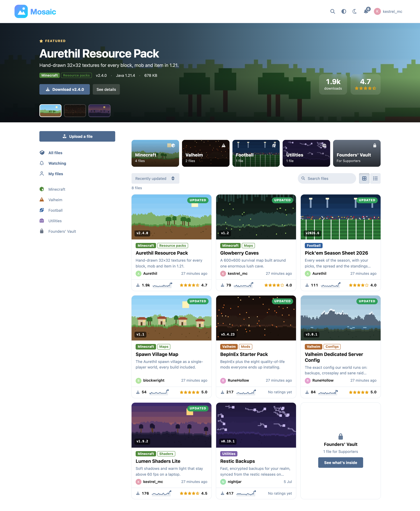This screenshot has width=420, height=511.
Task: Click See what's inside button
Action: tap(340, 463)
